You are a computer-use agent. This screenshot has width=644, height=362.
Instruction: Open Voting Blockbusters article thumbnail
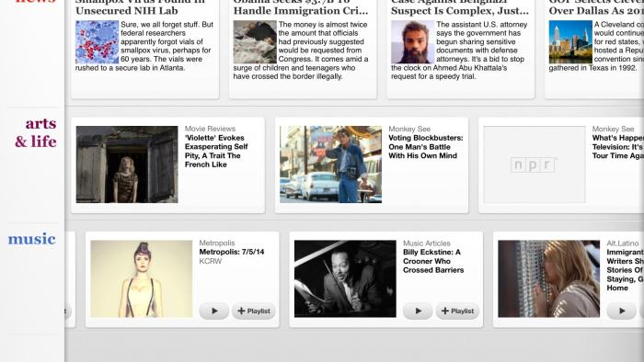pos(330,164)
